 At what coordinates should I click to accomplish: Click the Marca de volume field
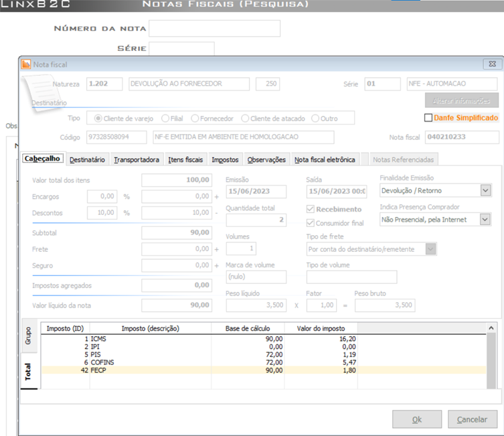tap(256, 277)
